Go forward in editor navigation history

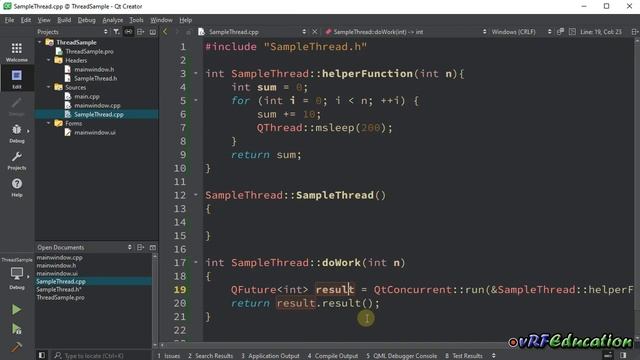coord(177,31)
